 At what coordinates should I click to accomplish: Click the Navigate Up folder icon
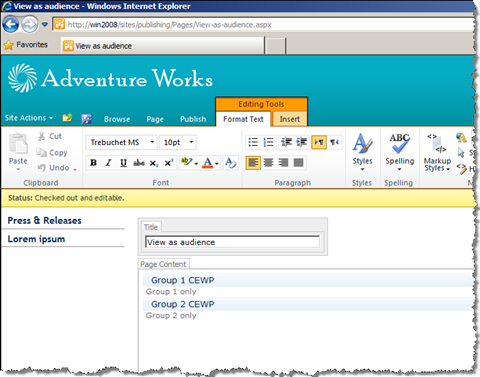pos(67,118)
